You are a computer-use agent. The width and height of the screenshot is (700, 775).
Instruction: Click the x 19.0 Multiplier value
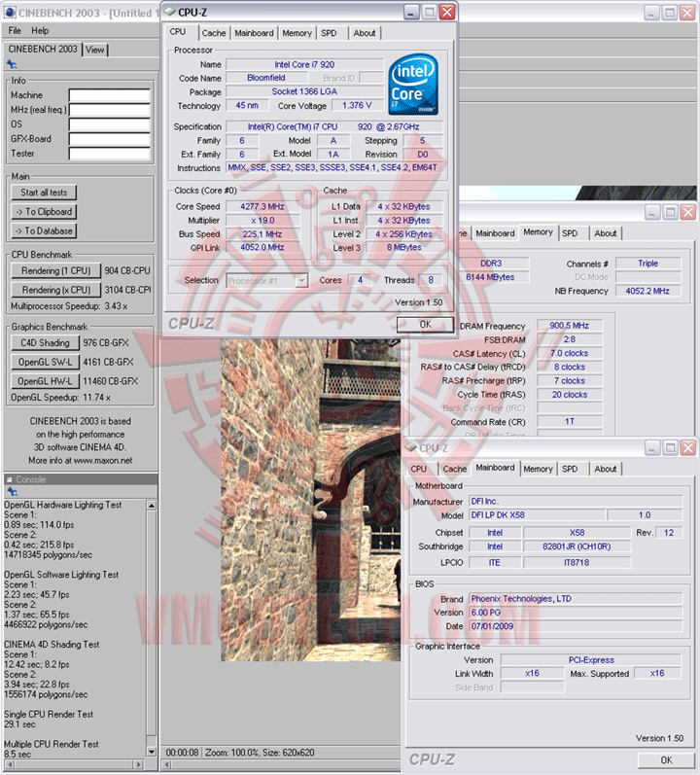[x=262, y=221]
